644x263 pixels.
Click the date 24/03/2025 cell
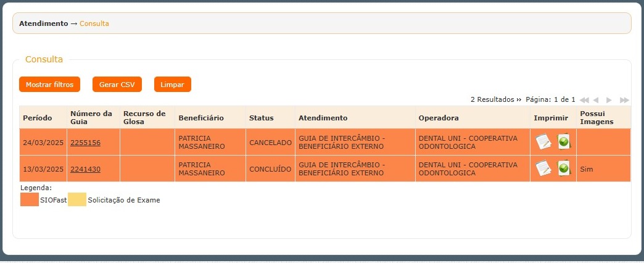43,142
